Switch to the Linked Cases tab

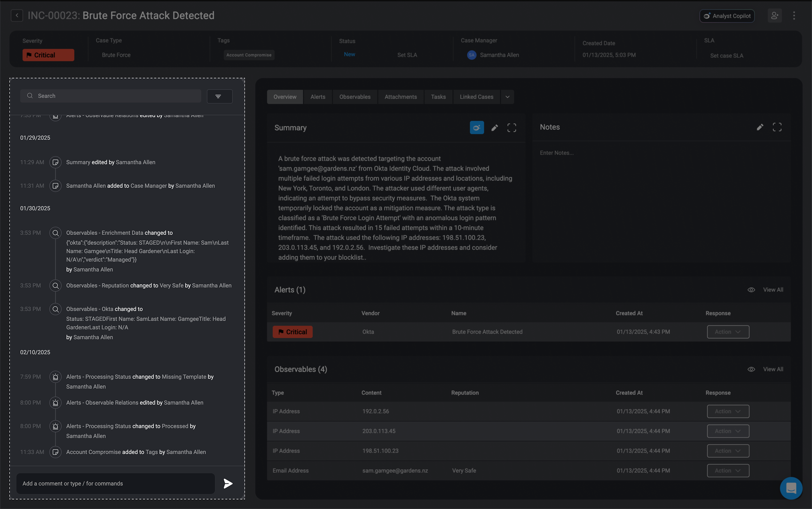point(476,97)
